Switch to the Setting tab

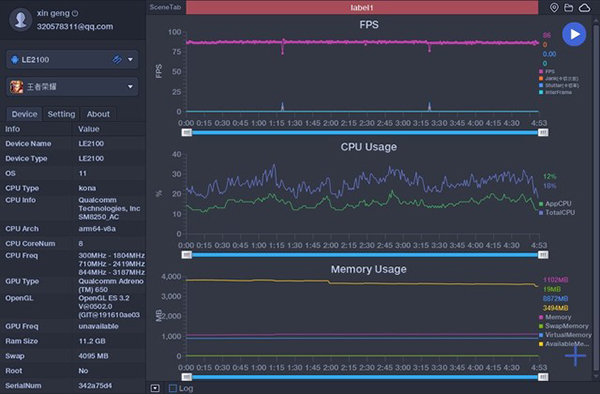(61, 114)
